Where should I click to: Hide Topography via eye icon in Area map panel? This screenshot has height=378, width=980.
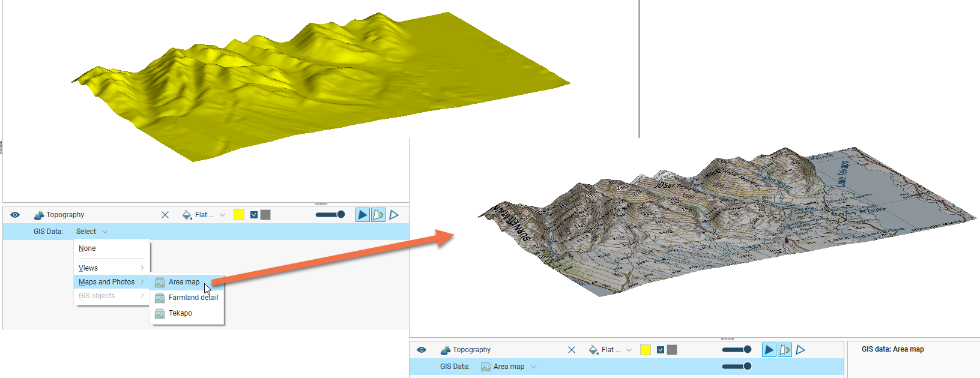pyautogui.click(x=422, y=350)
